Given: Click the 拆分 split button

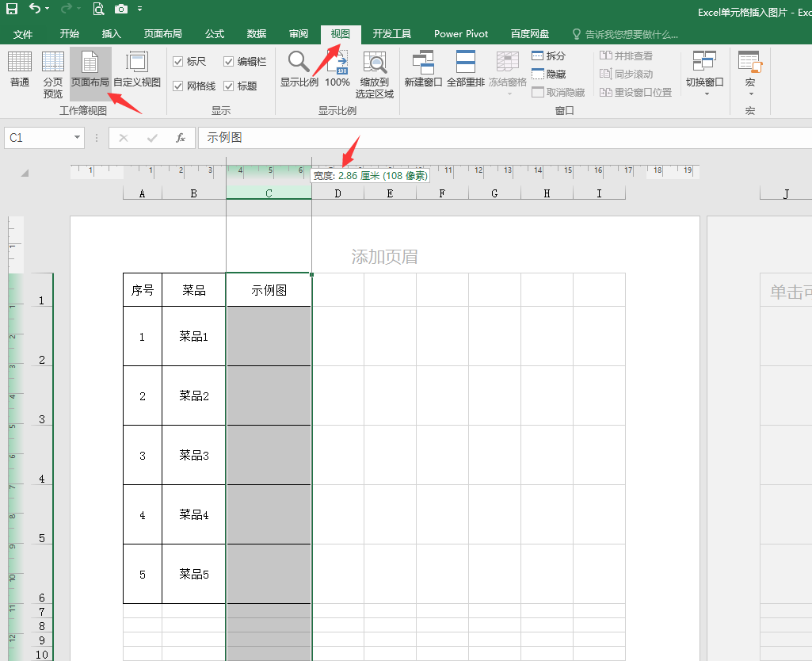Looking at the screenshot, I should [548, 55].
